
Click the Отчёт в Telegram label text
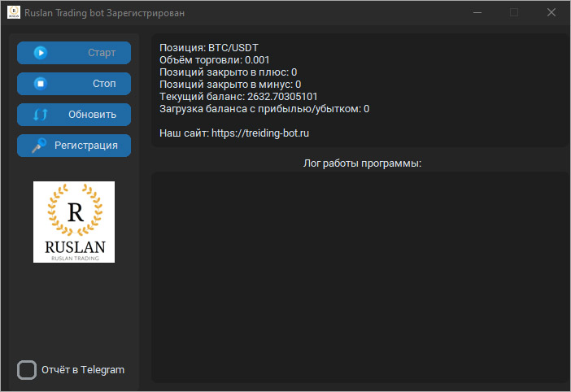83,370
